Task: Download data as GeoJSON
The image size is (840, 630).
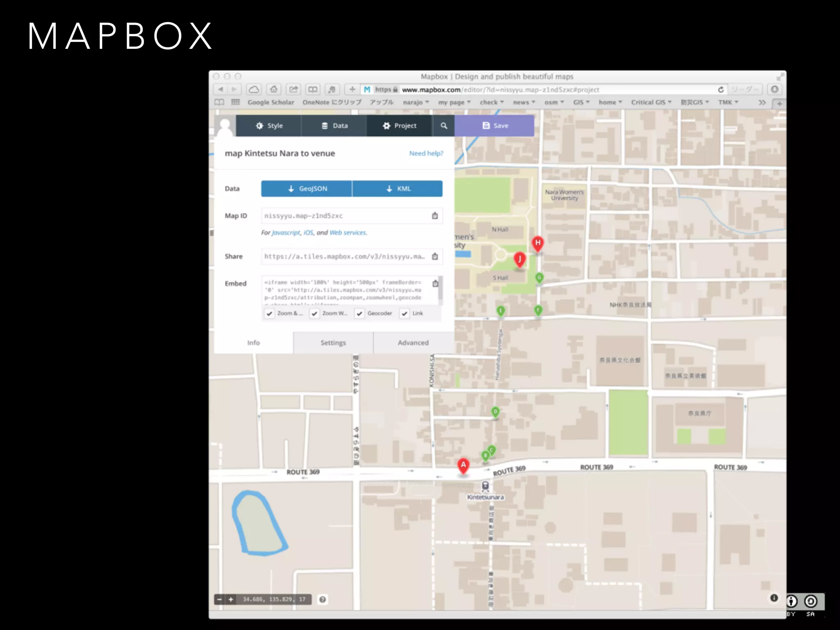Action: 307,189
